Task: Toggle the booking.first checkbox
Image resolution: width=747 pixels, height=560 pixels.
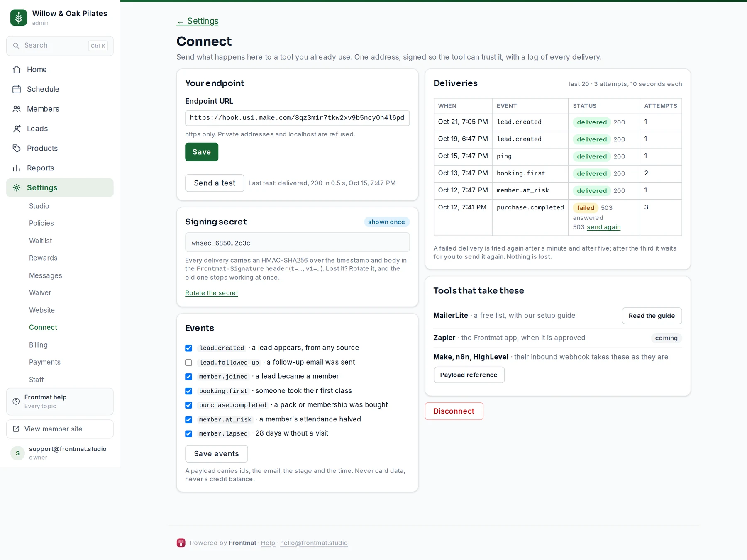Action: [x=189, y=391]
